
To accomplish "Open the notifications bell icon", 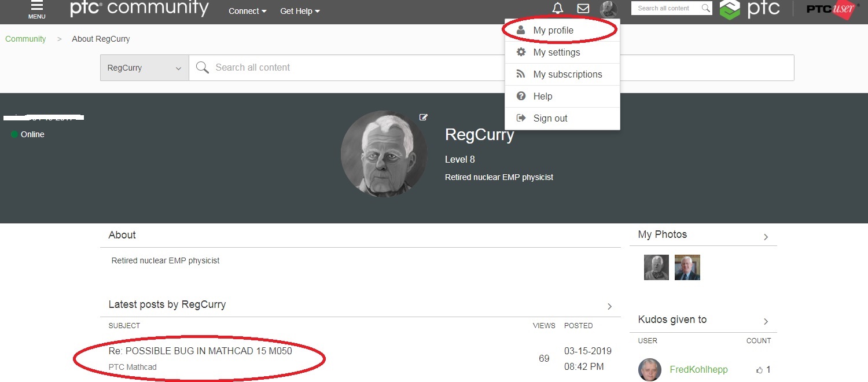I will pos(557,9).
